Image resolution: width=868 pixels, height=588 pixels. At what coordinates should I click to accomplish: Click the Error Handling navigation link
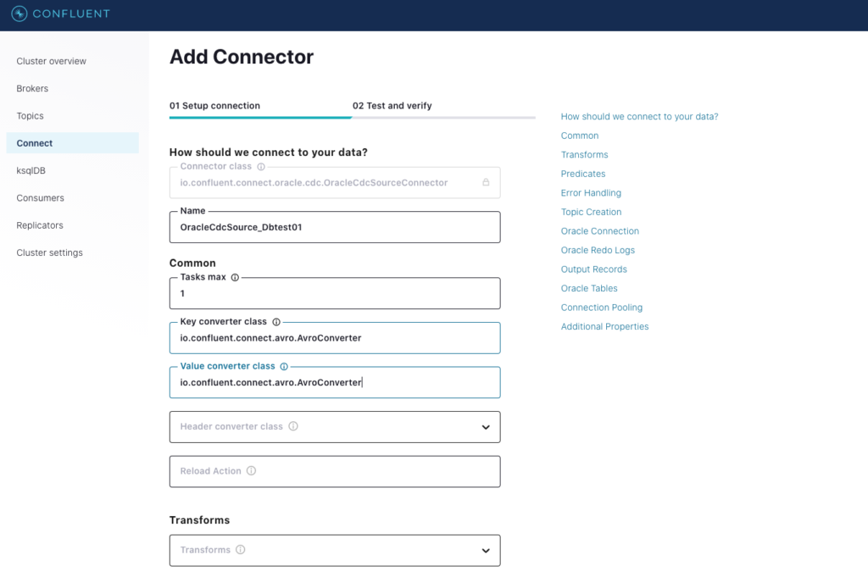[591, 192]
